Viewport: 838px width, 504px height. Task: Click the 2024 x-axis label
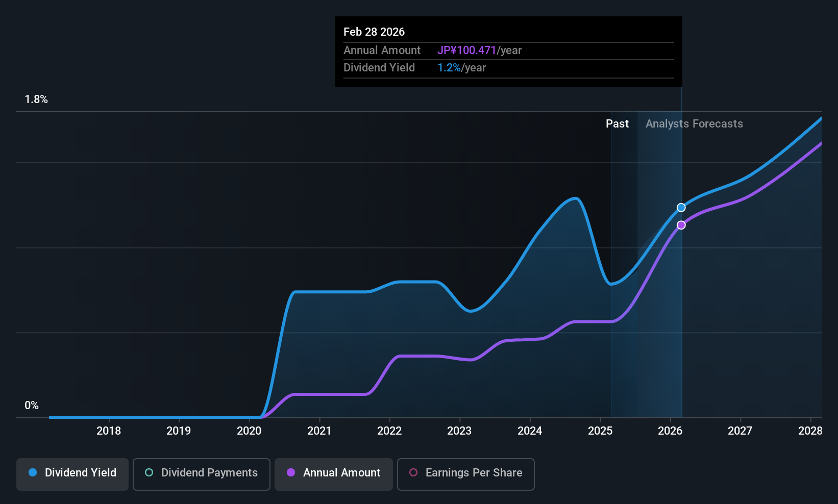530,431
